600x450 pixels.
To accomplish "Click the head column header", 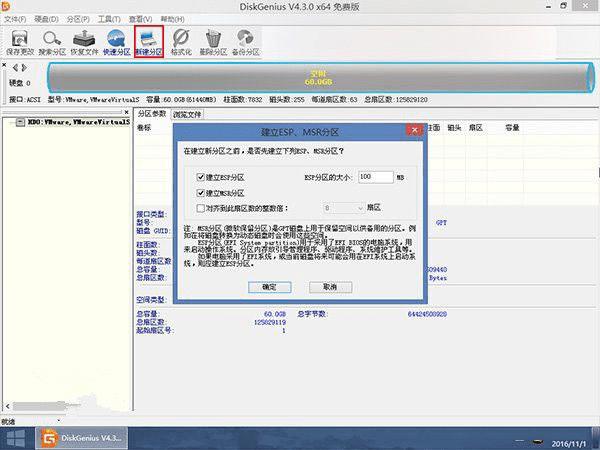I will (454, 127).
